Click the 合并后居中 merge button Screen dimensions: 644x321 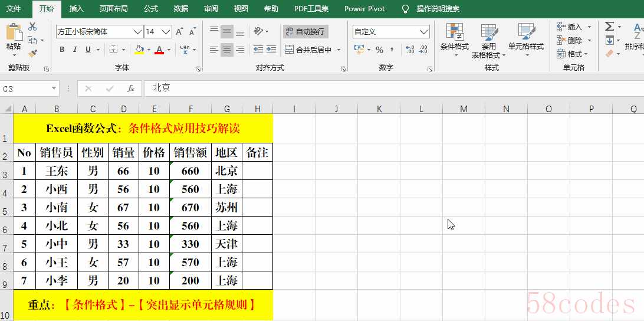[308, 50]
